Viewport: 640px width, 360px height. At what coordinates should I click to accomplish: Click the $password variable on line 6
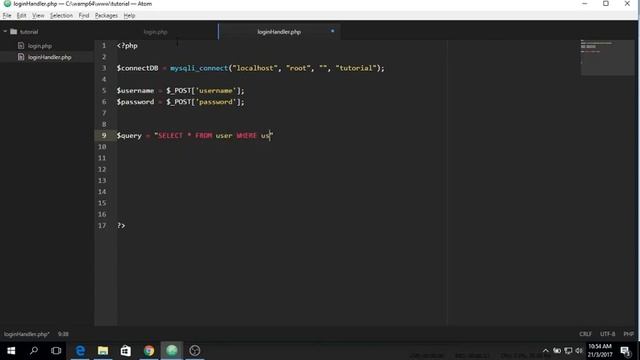click(x=135, y=102)
